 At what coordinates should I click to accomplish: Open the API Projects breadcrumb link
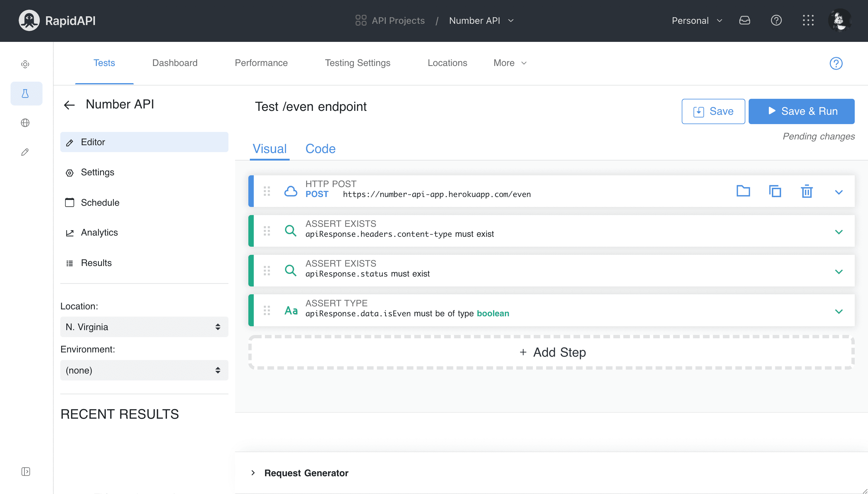pyautogui.click(x=398, y=20)
